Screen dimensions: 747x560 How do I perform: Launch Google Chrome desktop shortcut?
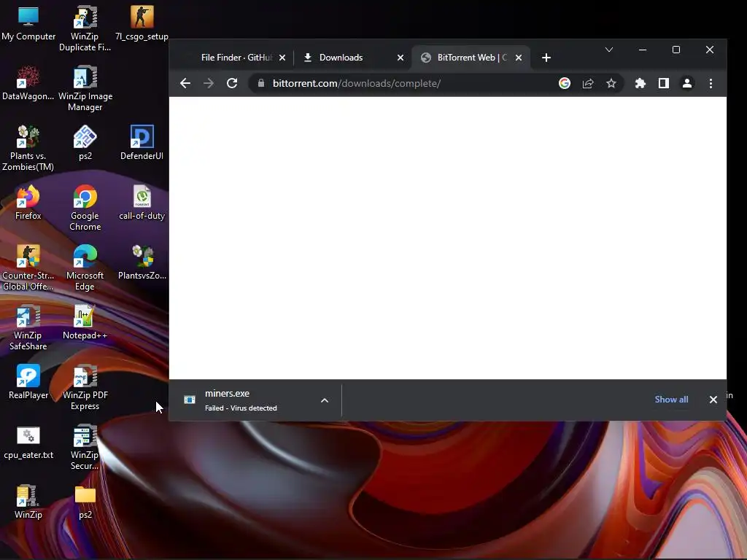(85, 208)
